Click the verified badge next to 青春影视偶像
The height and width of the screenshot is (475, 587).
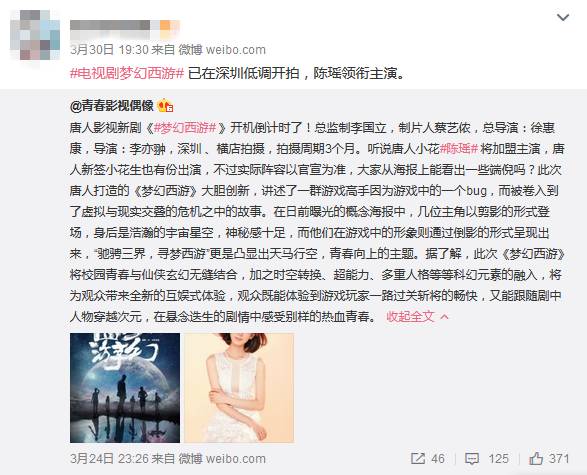coord(165,106)
